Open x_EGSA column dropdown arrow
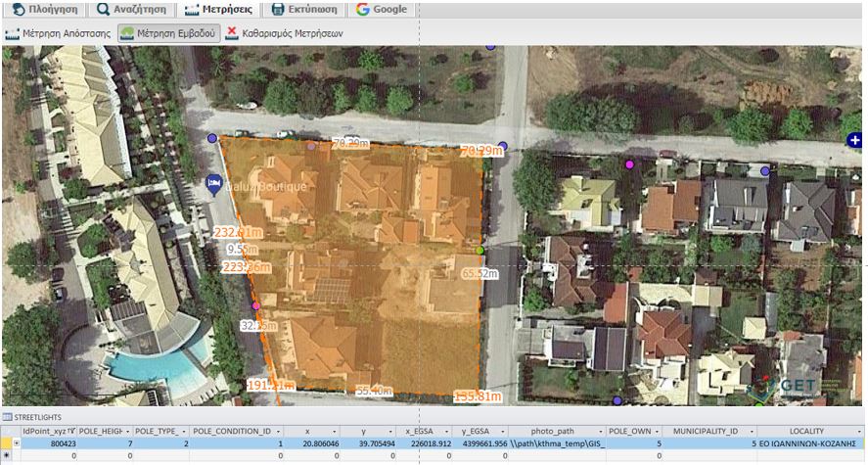This screenshot has height=465, width=868. (x=446, y=432)
